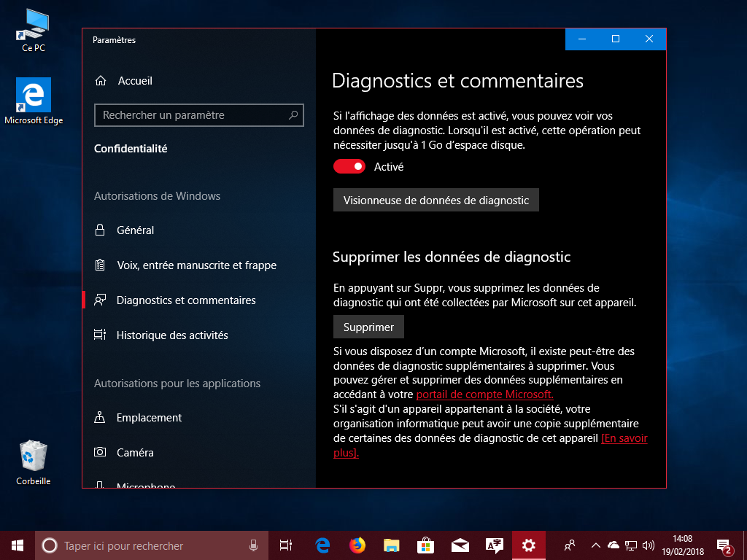Open Microsoft Store from the taskbar
This screenshot has width=747, height=560.
coord(425,545)
